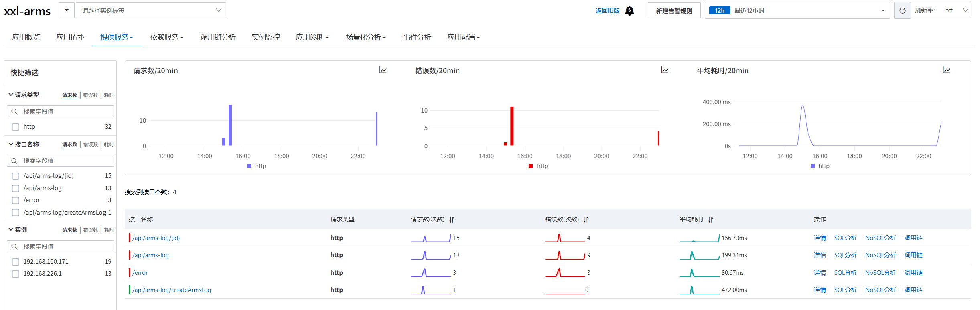The image size is (980, 310).
Task: Sort table by 请求数(次数) sort icon
Action: tap(452, 219)
